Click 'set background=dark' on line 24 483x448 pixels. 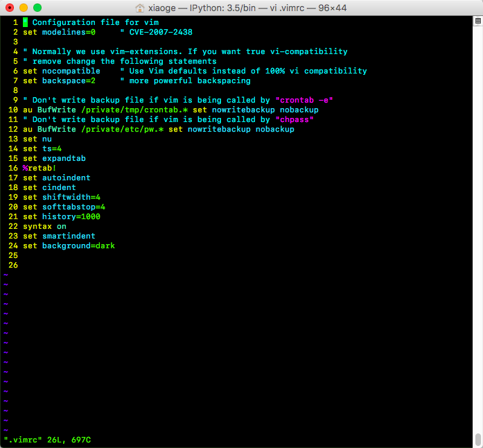tap(69, 245)
